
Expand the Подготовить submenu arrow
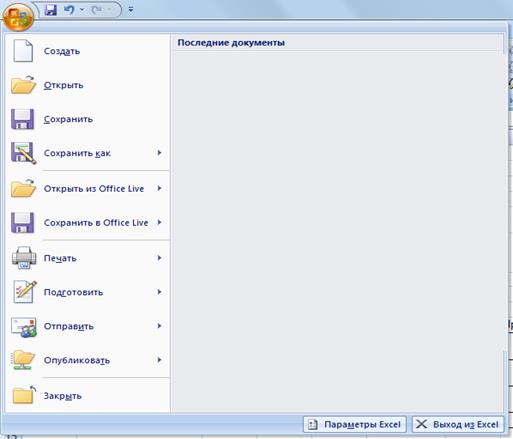(159, 292)
